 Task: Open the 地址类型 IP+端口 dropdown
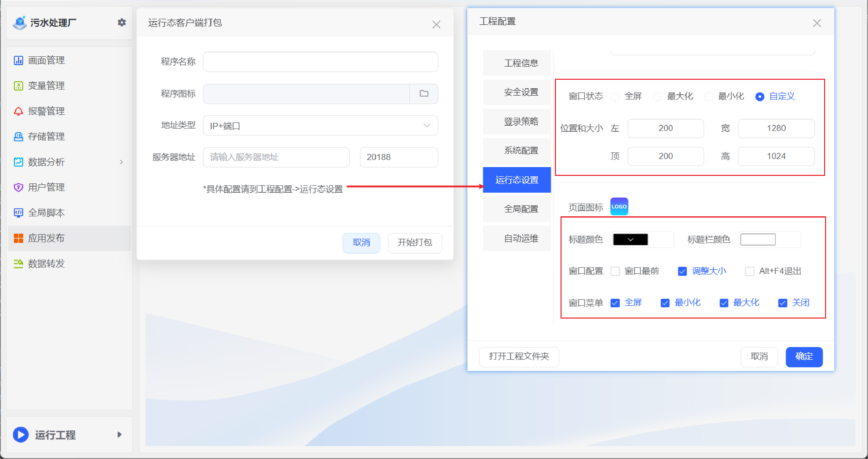[320, 126]
